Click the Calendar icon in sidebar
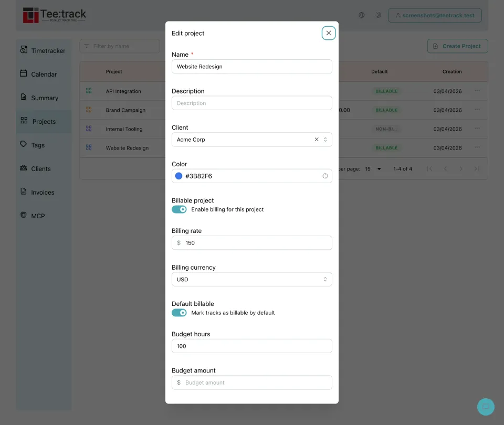Image resolution: width=504 pixels, height=425 pixels. click(x=24, y=73)
